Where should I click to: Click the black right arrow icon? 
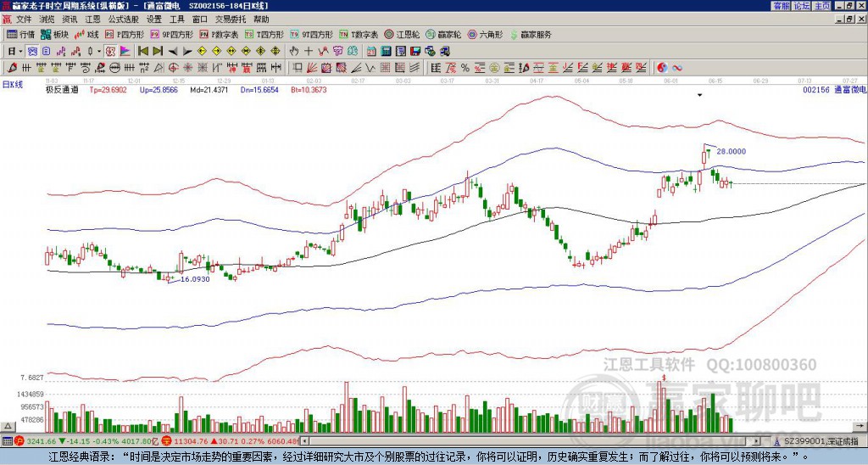coord(187,52)
